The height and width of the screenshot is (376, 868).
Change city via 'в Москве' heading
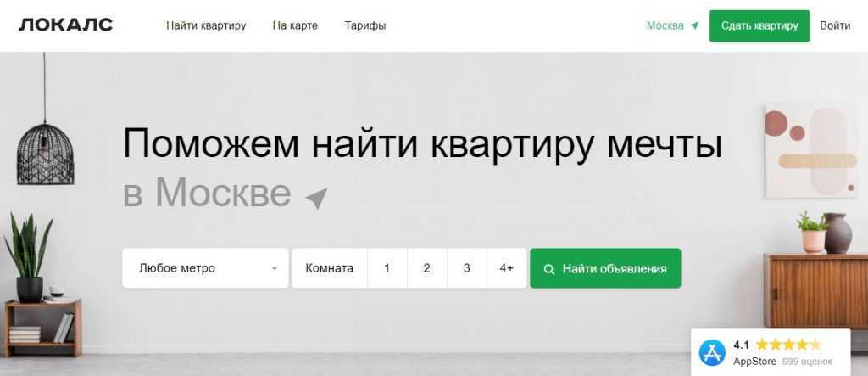pos(207,193)
